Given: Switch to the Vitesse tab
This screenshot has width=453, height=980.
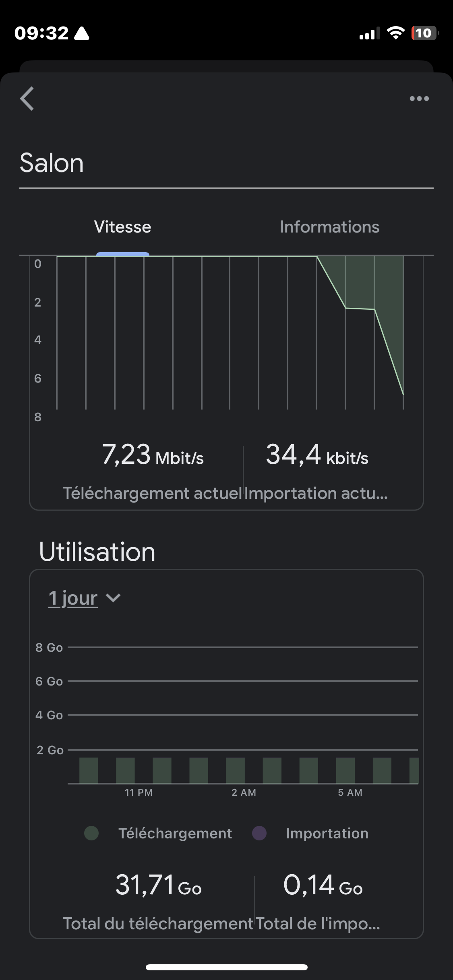Looking at the screenshot, I should [123, 227].
